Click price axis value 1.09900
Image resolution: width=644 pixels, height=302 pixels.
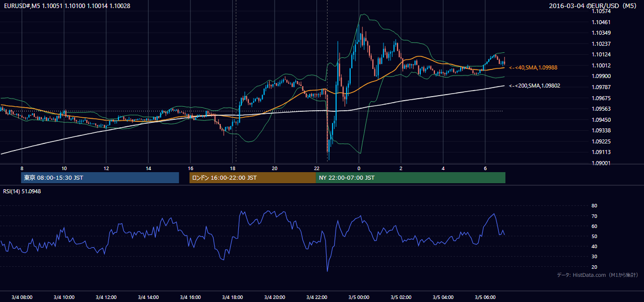pos(601,76)
